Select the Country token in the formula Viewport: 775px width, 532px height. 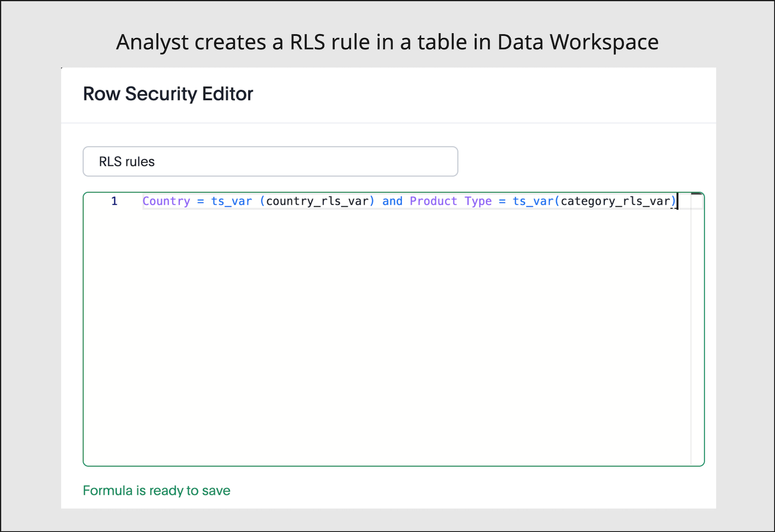coord(166,201)
